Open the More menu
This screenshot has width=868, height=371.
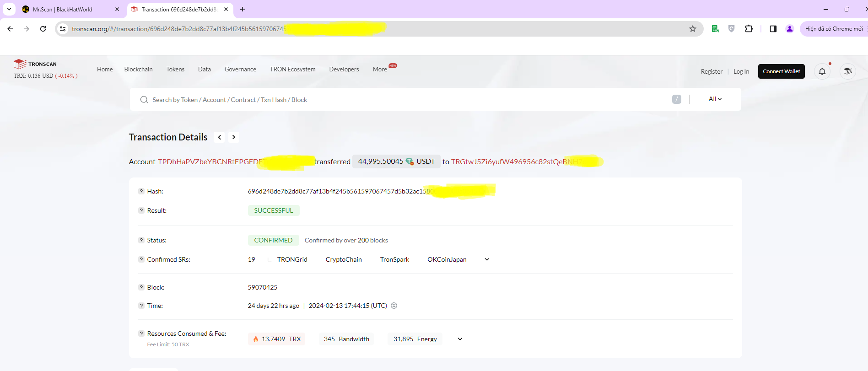(x=380, y=69)
